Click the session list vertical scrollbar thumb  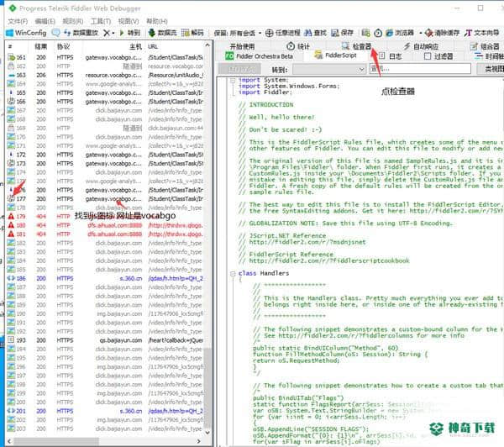click(x=207, y=387)
